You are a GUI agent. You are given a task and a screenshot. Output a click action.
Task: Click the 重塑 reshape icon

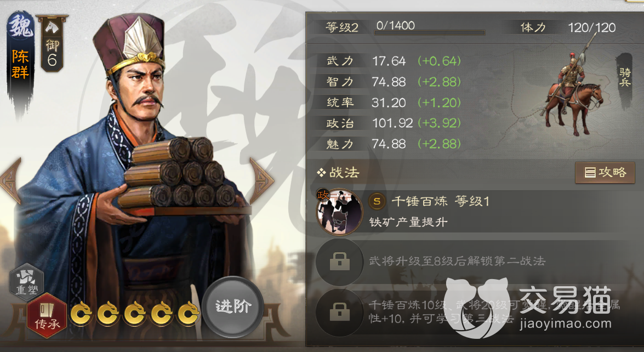coord(27,282)
